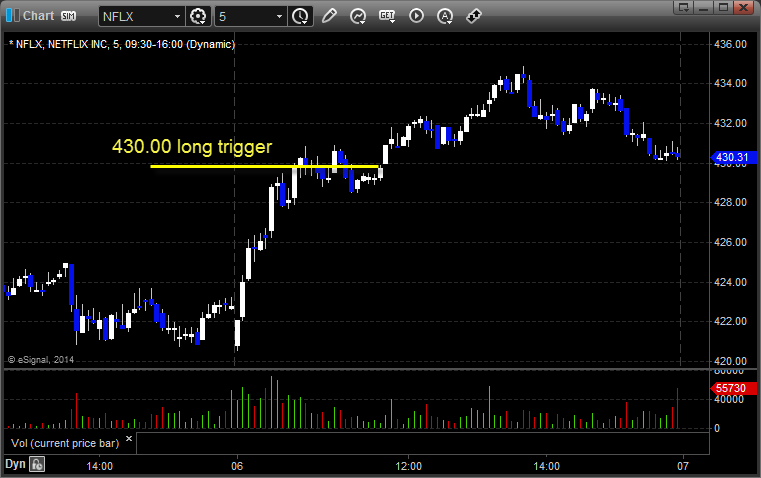The height and width of the screenshot is (478, 761).
Task: Click the 422.00 price axis label
Action: point(730,321)
